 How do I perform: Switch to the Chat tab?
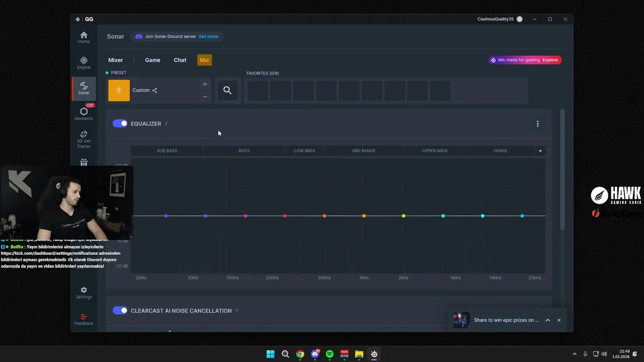click(180, 60)
